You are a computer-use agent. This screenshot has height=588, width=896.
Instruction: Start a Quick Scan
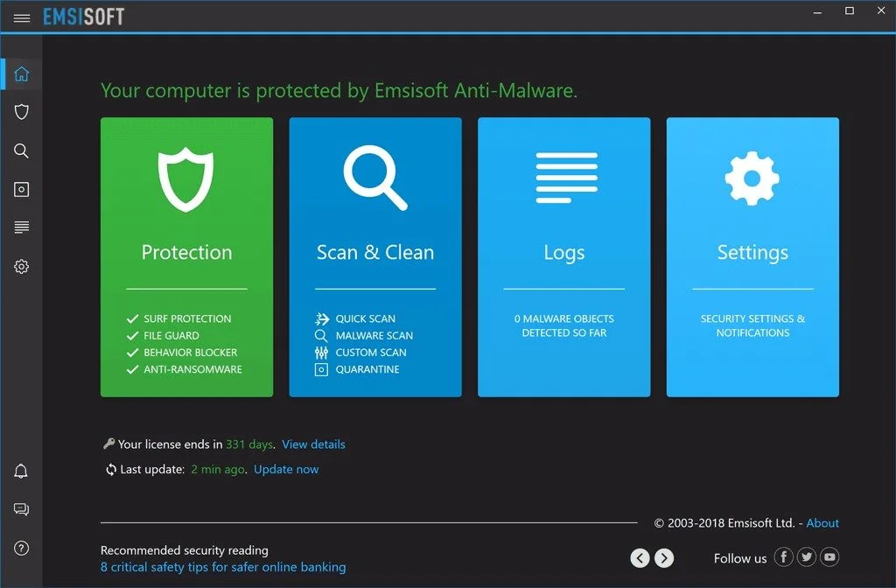tap(365, 318)
